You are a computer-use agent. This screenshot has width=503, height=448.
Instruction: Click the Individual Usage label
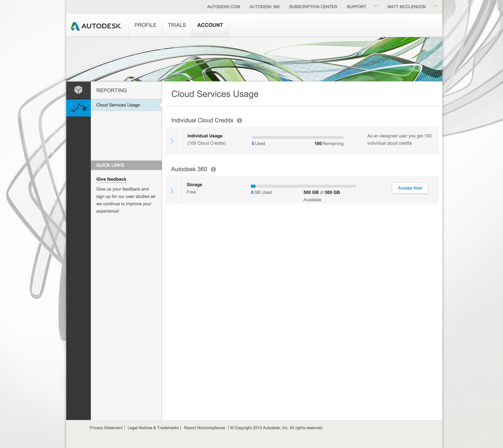point(205,136)
